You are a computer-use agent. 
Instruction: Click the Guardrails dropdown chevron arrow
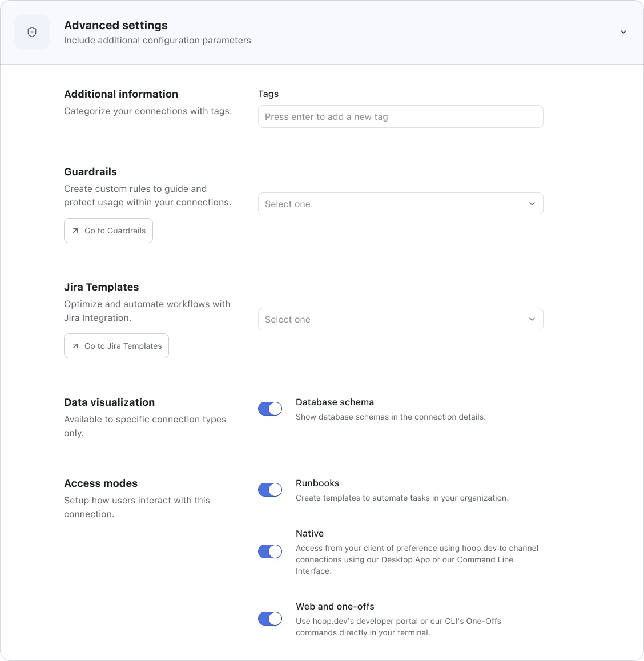pos(532,204)
